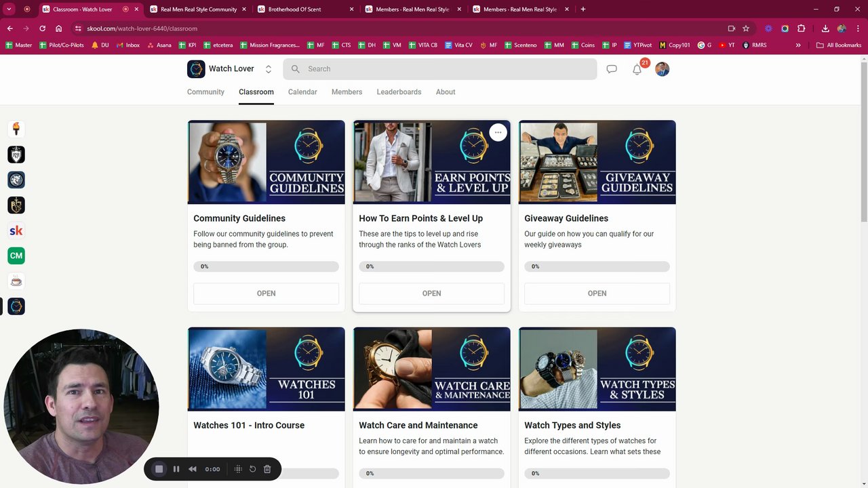Open the chat messages icon

tap(612, 69)
